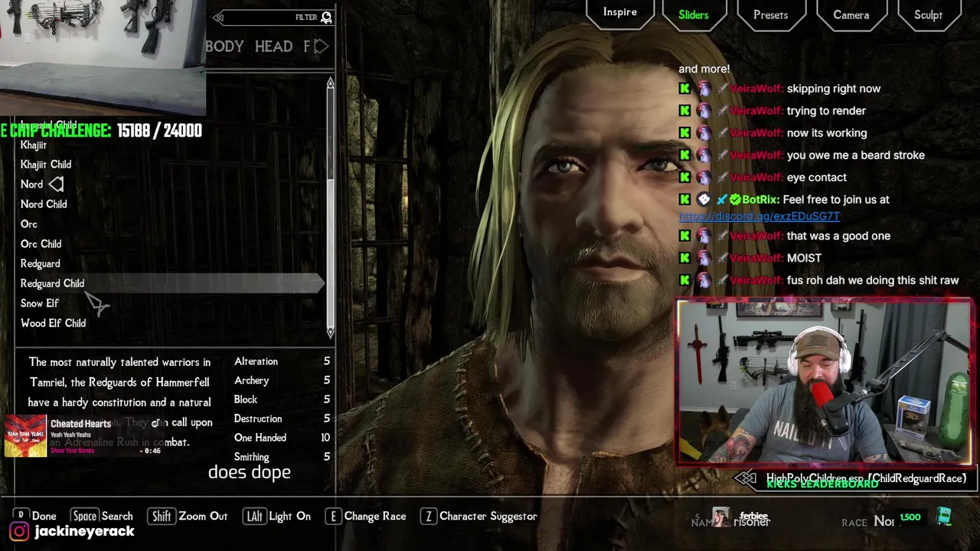Click the Kick badge beside BotRix

pos(684,200)
